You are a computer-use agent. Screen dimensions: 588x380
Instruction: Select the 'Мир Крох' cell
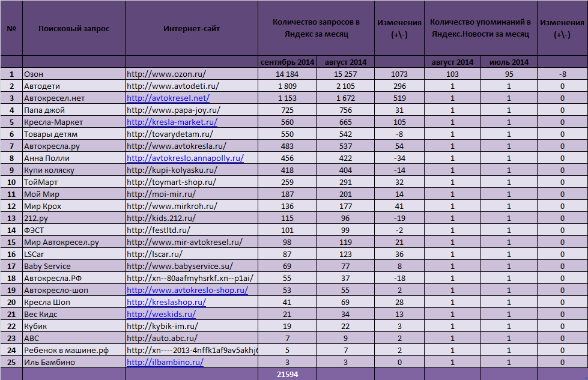point(74,206)
